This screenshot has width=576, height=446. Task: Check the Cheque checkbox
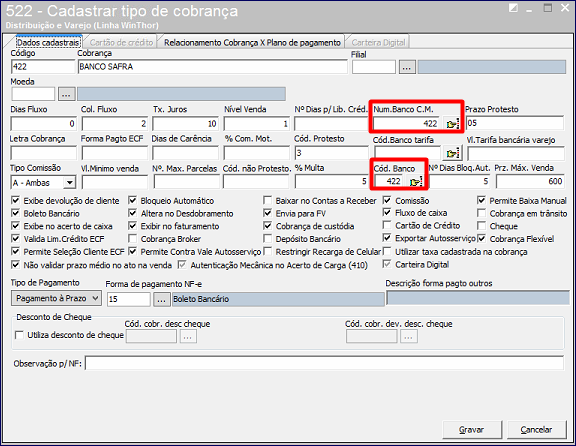[x=481, y=226]
